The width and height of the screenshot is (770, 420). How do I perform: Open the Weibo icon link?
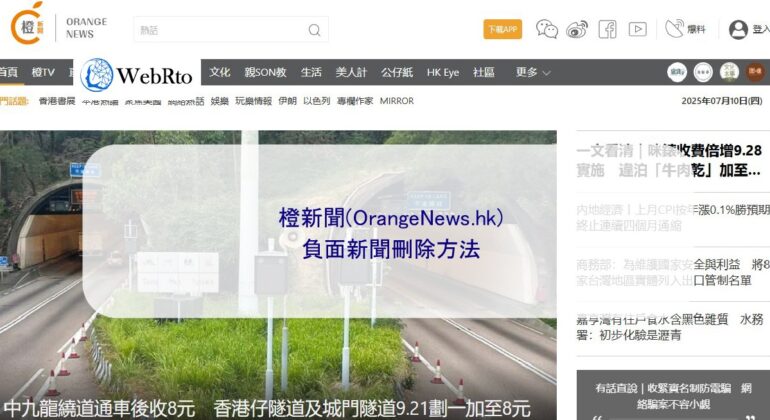[x=577, y=29]
